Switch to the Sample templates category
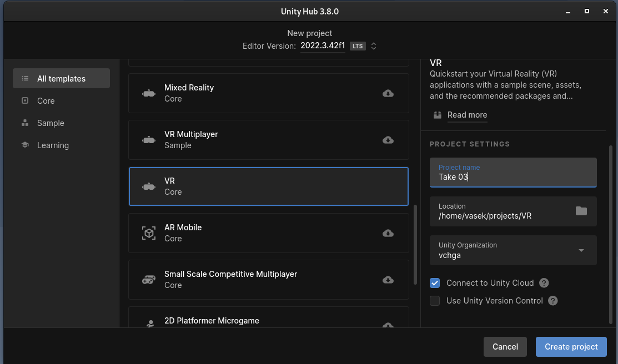 pyautogui.click(x=51, y=123)
